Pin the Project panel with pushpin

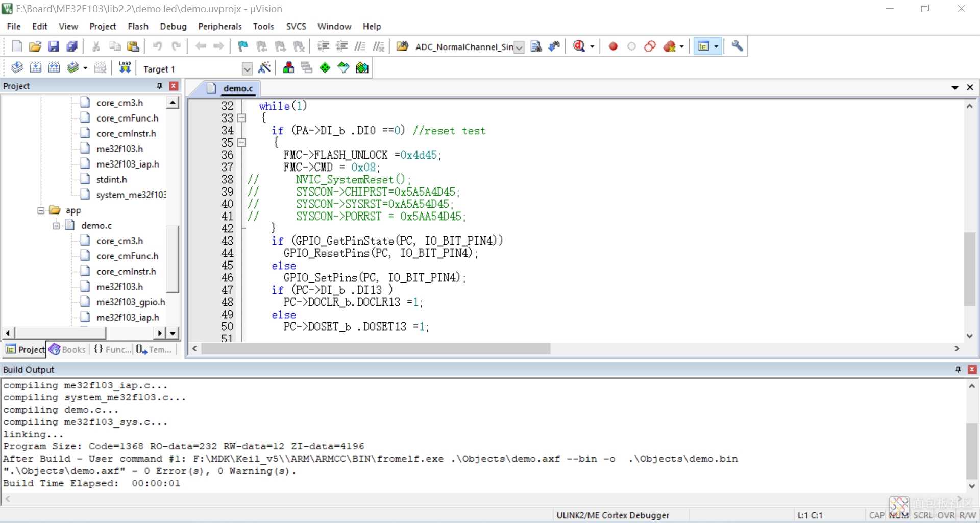[159, 86]
